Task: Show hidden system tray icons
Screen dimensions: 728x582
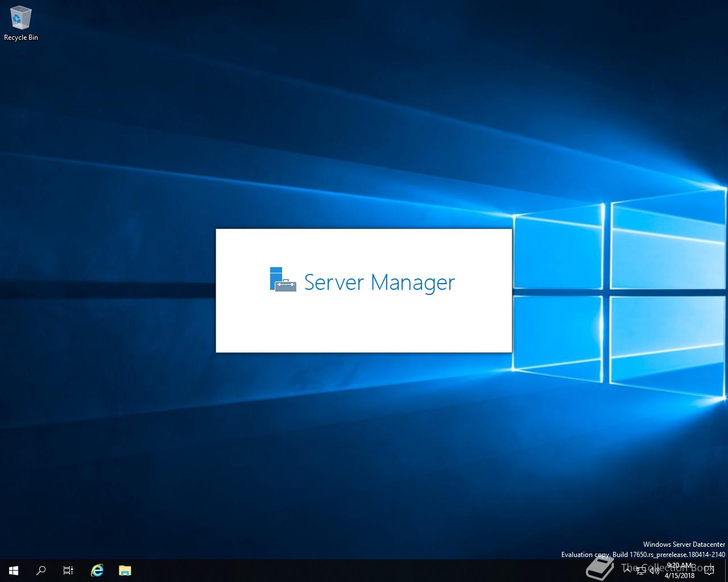Action: click(x=627, y=571)
